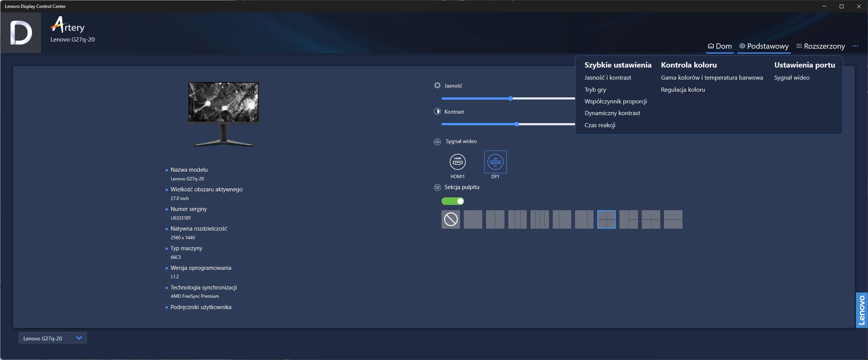
Task: Choose layout with narrow left column
Action: (562, 219)
